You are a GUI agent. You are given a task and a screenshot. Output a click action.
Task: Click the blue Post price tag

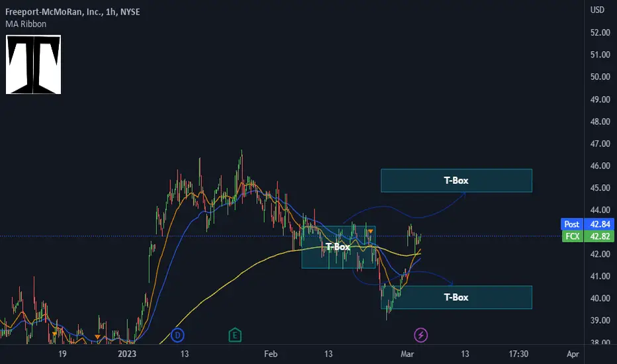pos(572,224)
